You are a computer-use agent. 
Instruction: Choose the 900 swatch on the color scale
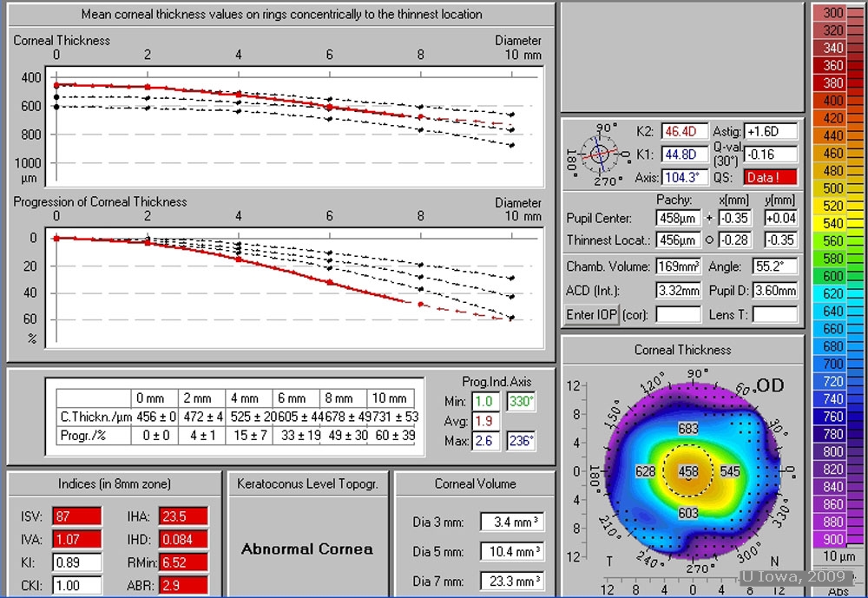coord(832,539)
